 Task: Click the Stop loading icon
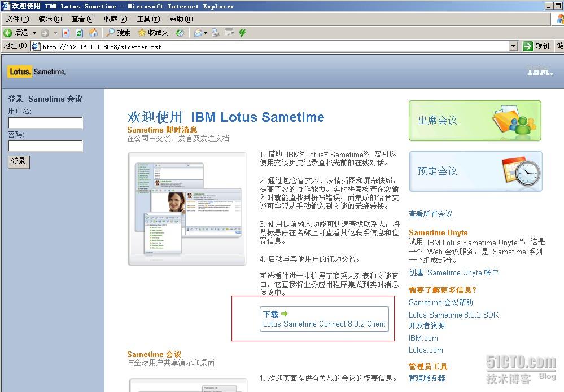tap(66, 33)
